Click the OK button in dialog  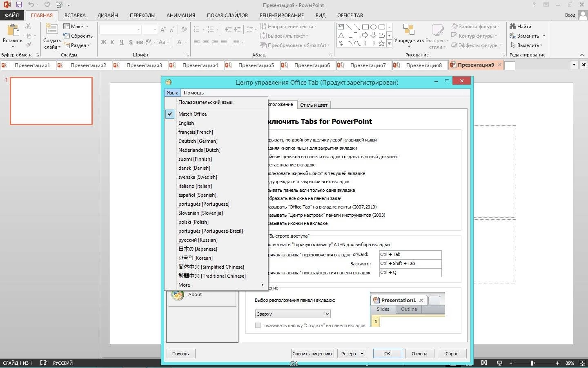387,354
